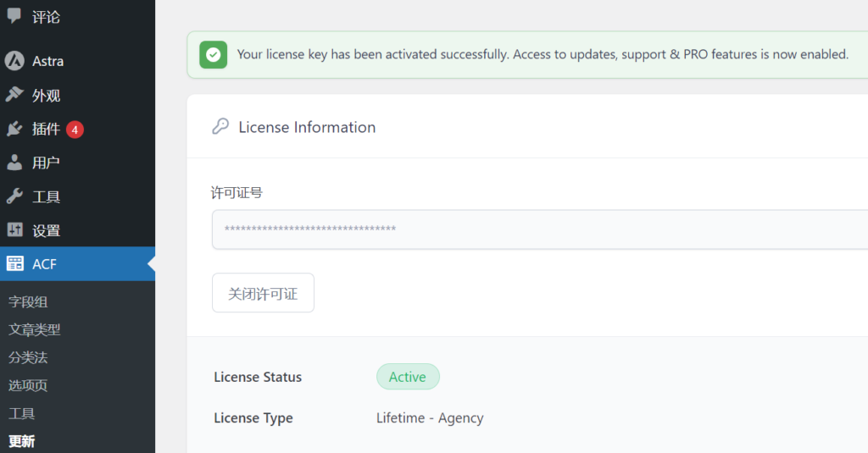Click the 外观 paintbrush icon

tap(14, 95)
